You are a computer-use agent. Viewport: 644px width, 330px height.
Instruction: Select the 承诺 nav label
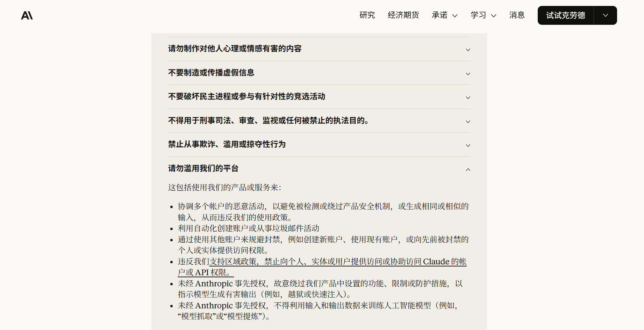[x=439, y=15]
